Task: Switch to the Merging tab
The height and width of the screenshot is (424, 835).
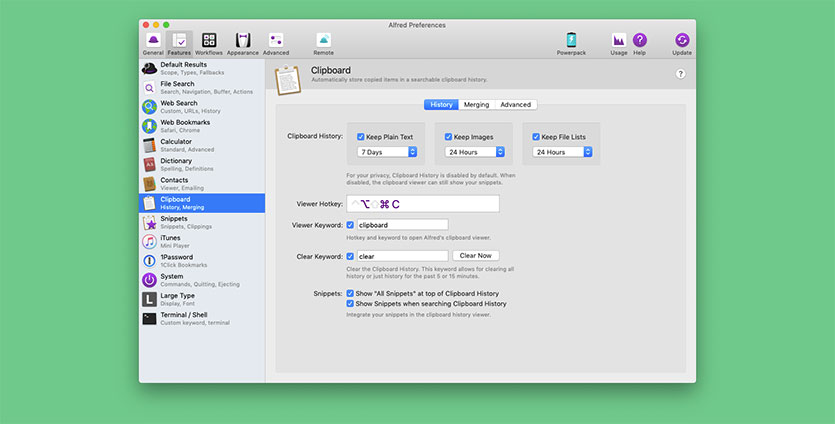Action: pos(476,104)
